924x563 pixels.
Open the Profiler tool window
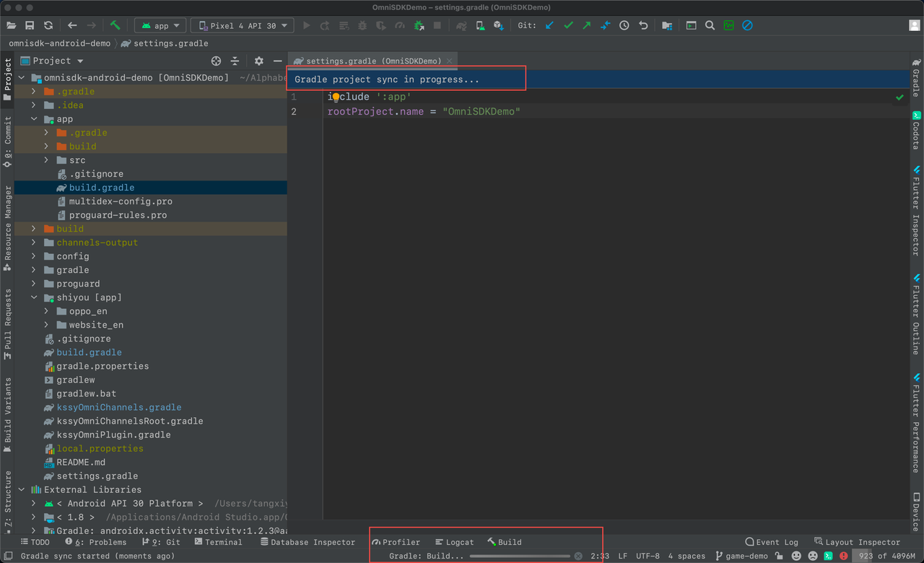pyautogui.click(x=396, y=542)
